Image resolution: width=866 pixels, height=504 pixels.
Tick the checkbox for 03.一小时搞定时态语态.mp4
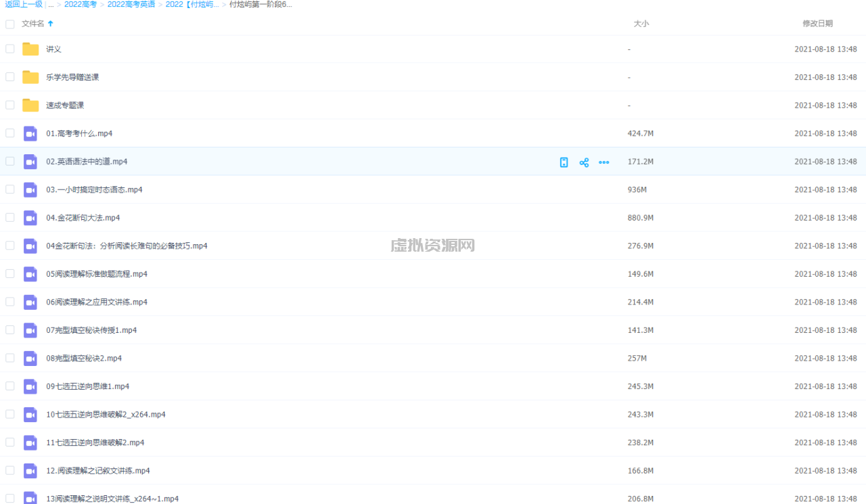(9, 189)
